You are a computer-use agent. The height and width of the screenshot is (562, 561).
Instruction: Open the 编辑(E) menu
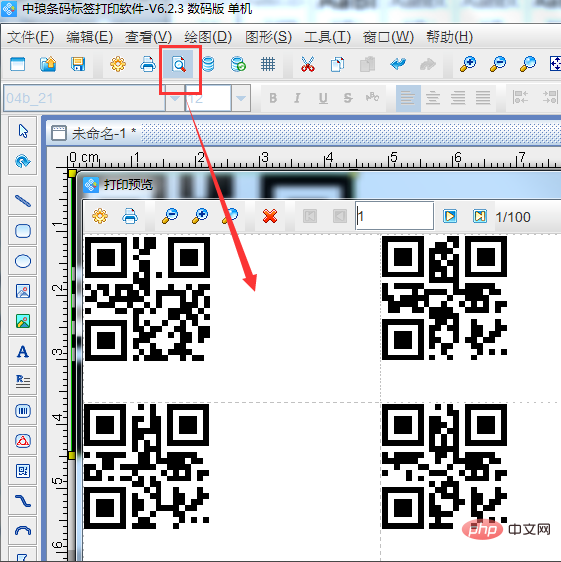(x=90, y=37)
